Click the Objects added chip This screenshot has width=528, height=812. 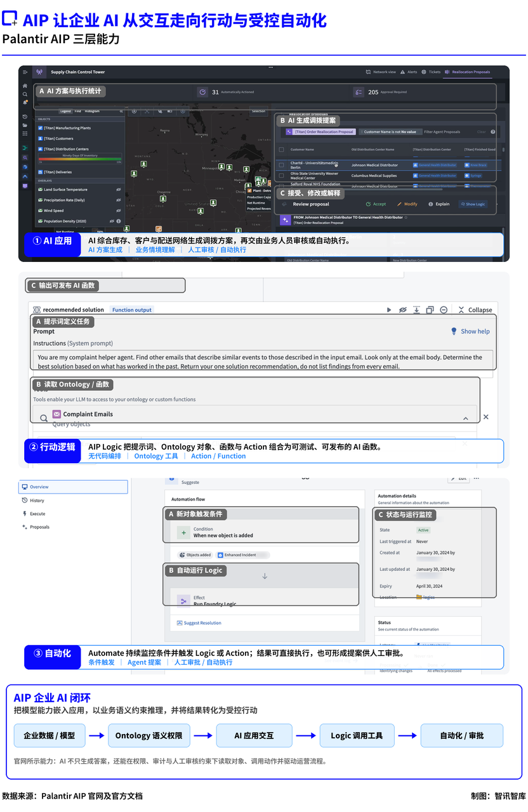(195, 555)
